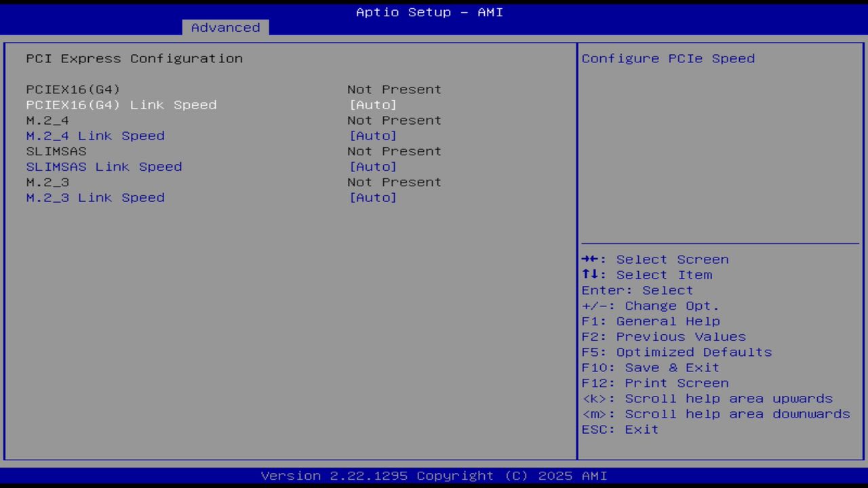
Task: Select the PCIEX16(G4) slot entry
Action: 71,89
